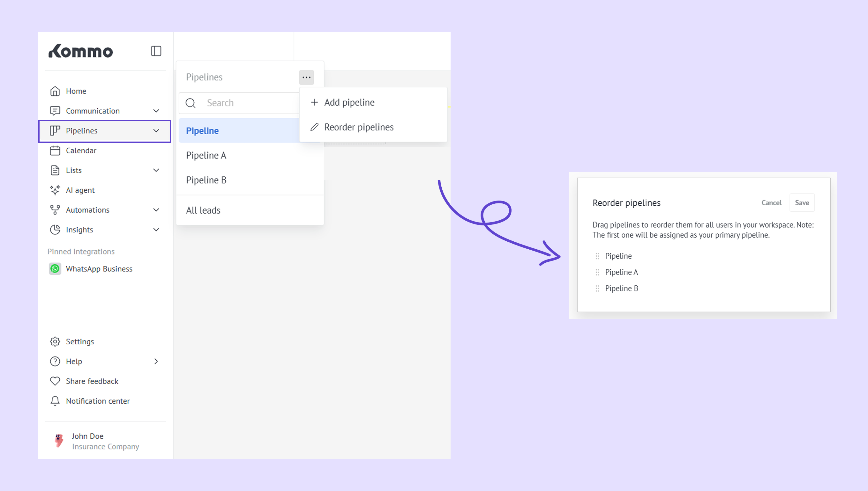Click Cancel in the Reorder pipelines dialog

click(x=771, y=203)
